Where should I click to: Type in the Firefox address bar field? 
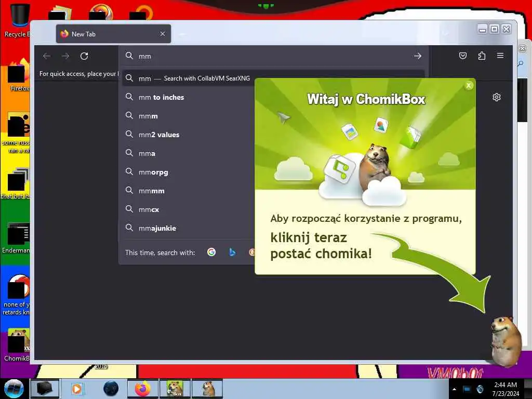273,56
